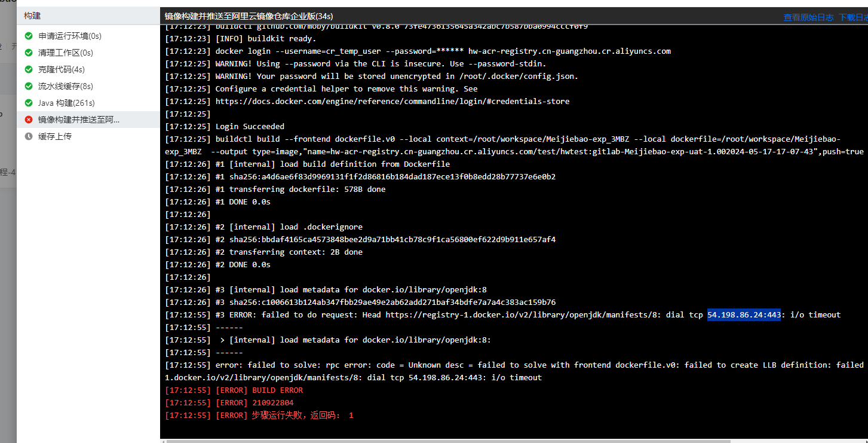
Task: Click the 构建 panel header
Action: pos(32,16)
